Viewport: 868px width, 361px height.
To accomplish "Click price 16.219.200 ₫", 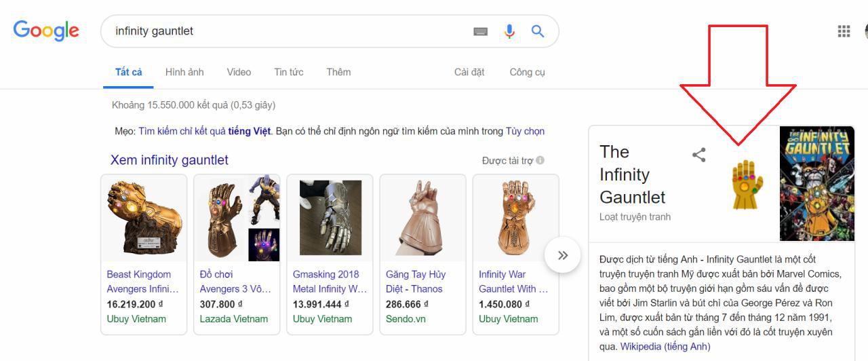I will 135,304.
